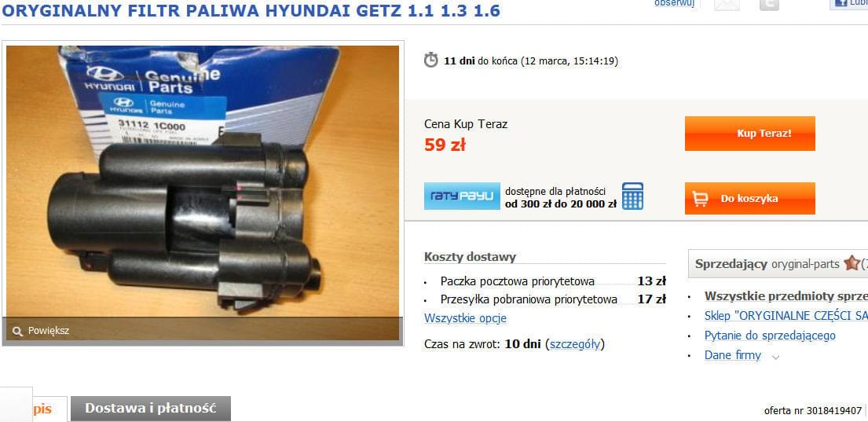This screenshot has height=422, width=868.
Task: Open the installment calculator icon
Action: point(632,196)
